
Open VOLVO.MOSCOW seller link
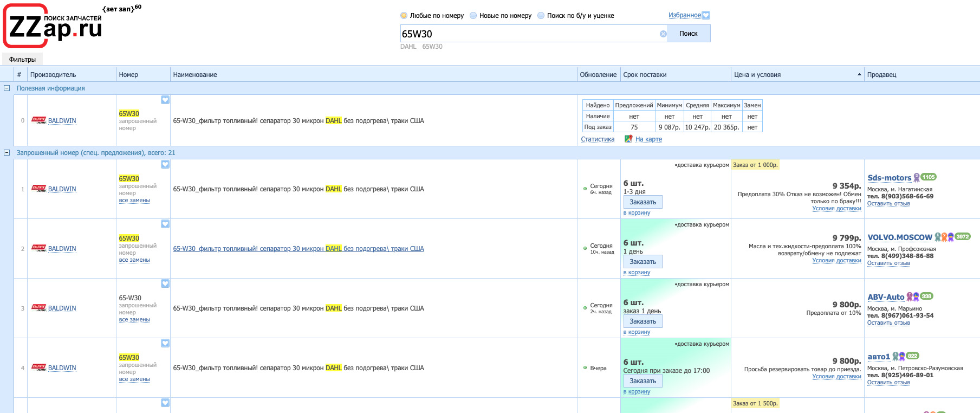tap(900, 237)
